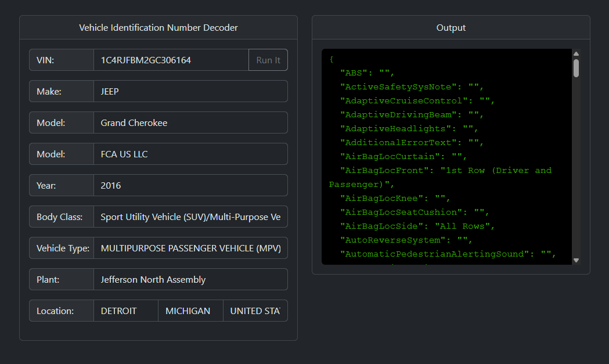Click the DETROIT location field
This screenshot has width=609, height=364.
pyautogui.click(x=126, y=311)
